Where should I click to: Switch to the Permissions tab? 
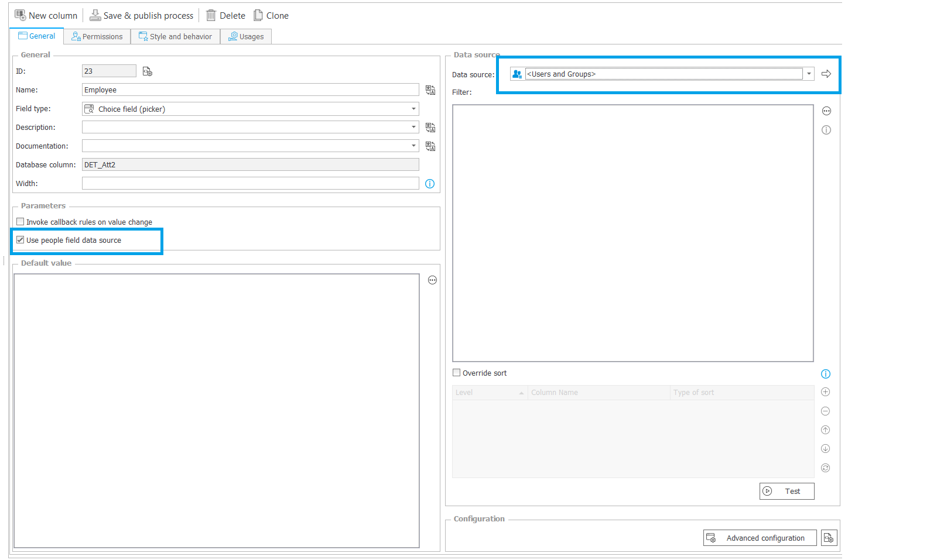point(97,36)
